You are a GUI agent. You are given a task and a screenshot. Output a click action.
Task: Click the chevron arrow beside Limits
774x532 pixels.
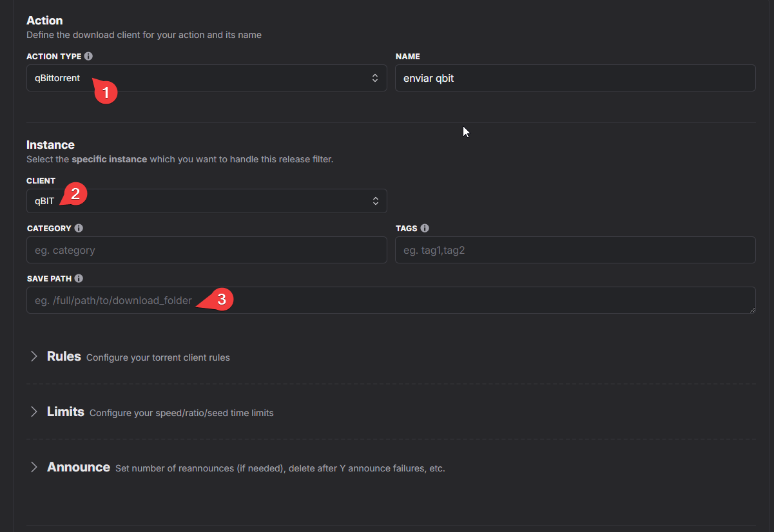[34, 412]
